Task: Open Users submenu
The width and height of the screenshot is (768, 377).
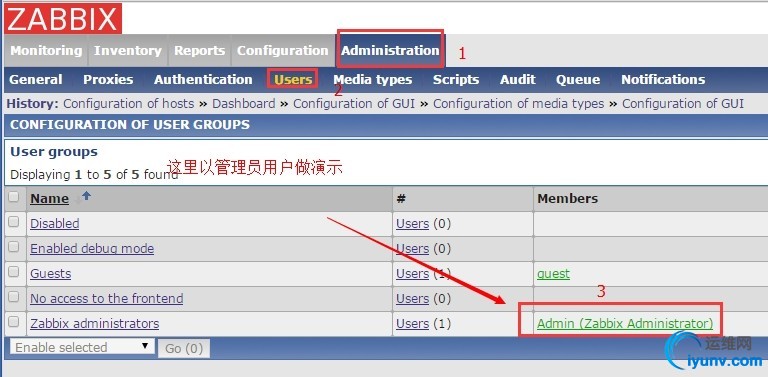Action: [293, 79]
